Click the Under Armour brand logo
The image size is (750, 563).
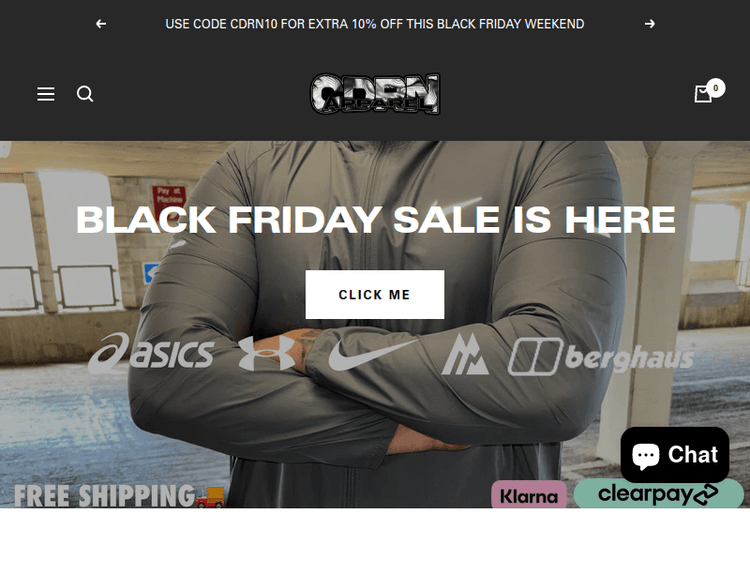click(266, 353)
